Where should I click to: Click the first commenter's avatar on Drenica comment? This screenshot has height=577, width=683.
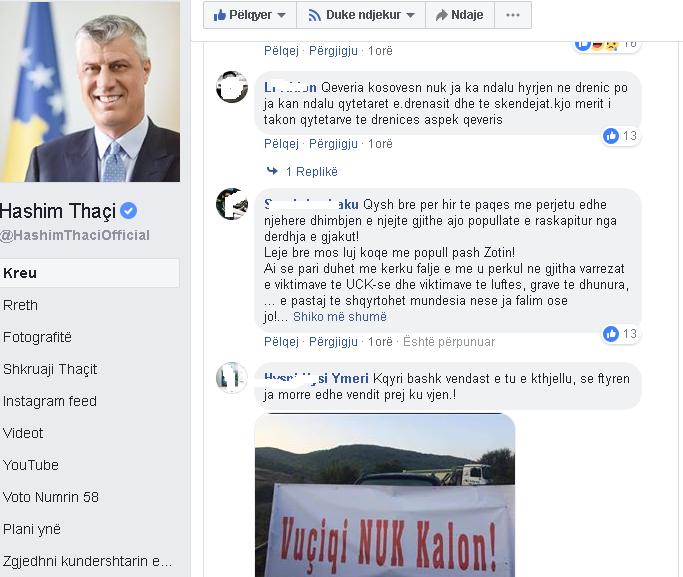(x=232, y=87)
